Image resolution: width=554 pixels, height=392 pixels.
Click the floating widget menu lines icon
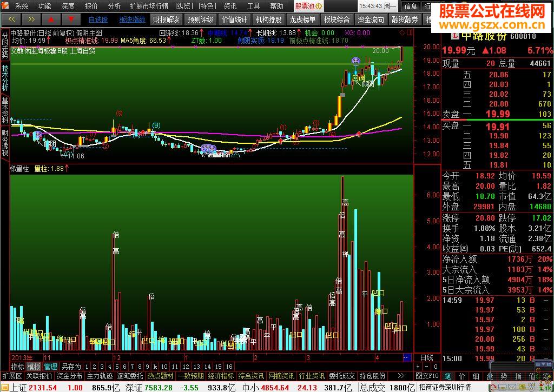[x=538, y=364]
